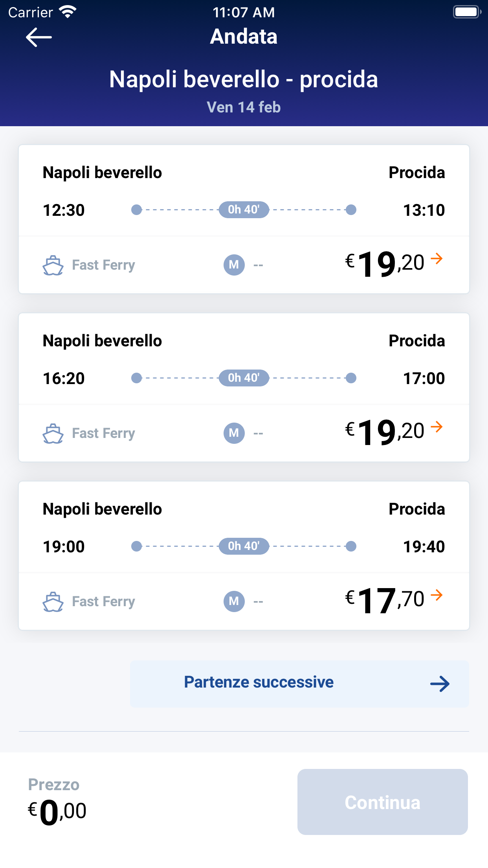Tap orange arrow on the 16:20 fare
488x868 pixels.
point(437,427)
